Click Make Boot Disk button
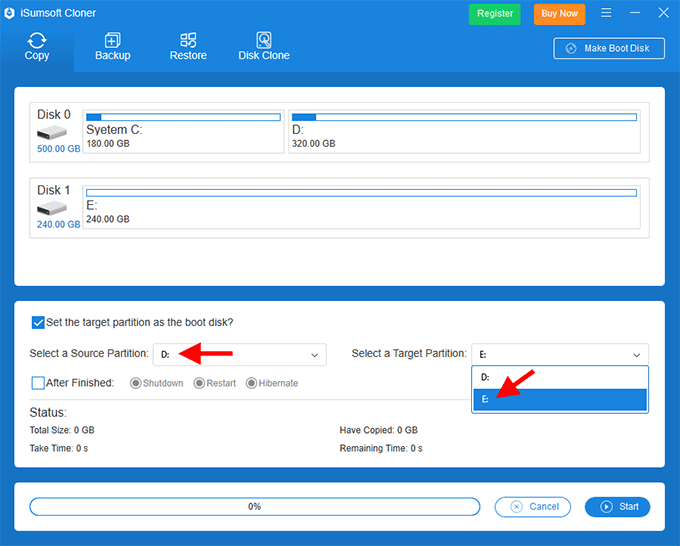The height and width of the screenshot is (546, 680). point(609,48)
